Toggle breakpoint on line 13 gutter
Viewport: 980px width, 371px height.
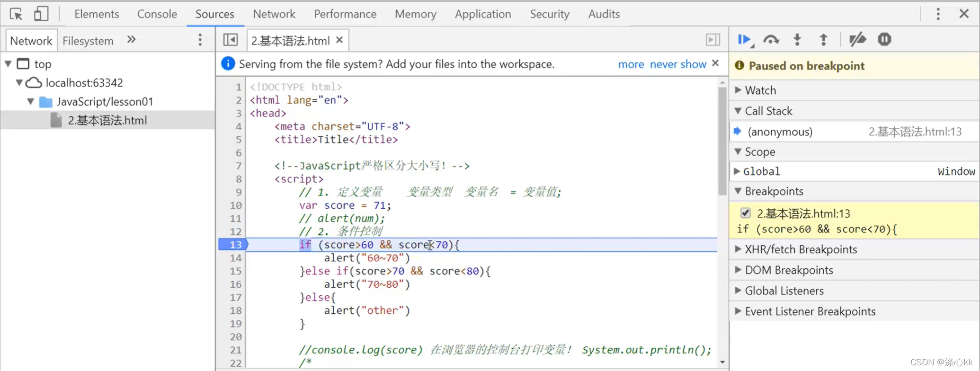point(233,245)
